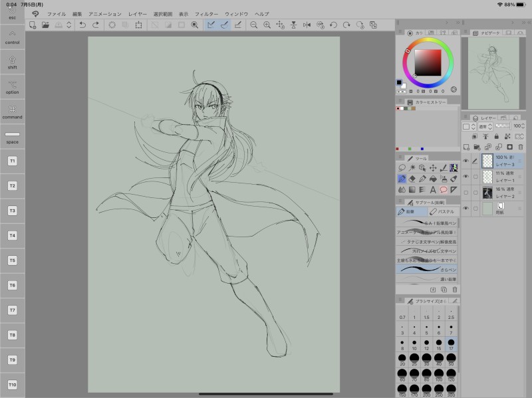
Task: Expand the save options stepper arrows in command bar
Action: [68, 25]
